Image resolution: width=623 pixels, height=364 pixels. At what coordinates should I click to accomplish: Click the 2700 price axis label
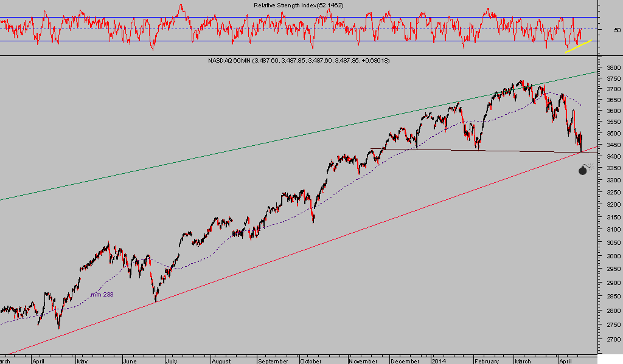(613, 340)
